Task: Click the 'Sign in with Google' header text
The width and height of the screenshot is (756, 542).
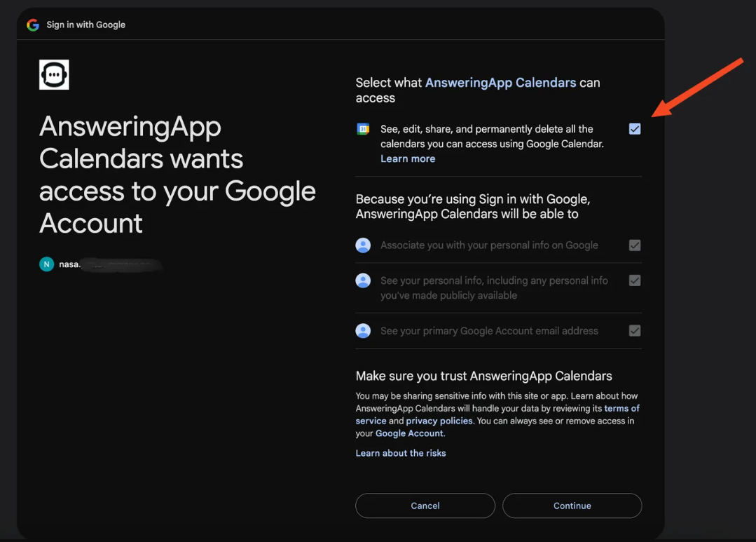Action: [85, 25]
